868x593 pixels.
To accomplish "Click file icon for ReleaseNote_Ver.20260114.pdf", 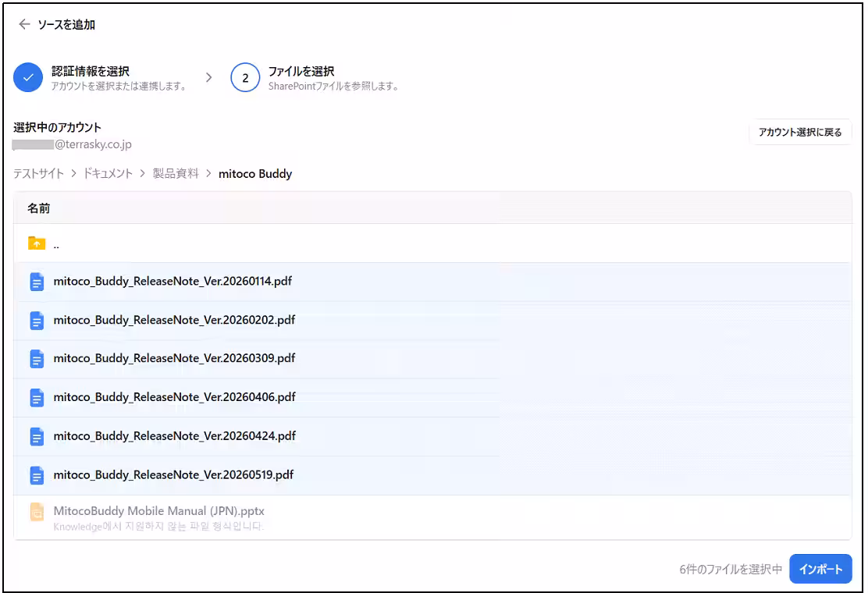I will (37, 282).
